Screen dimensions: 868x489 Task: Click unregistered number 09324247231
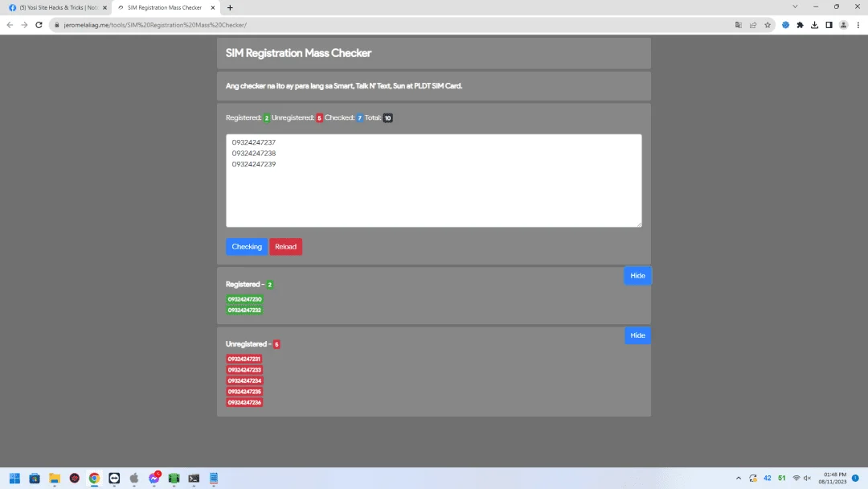tap(244, 359)
